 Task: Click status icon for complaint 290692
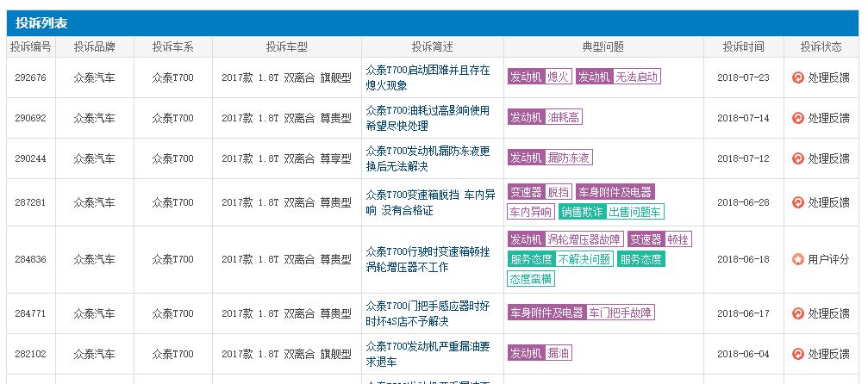(797, 118)
